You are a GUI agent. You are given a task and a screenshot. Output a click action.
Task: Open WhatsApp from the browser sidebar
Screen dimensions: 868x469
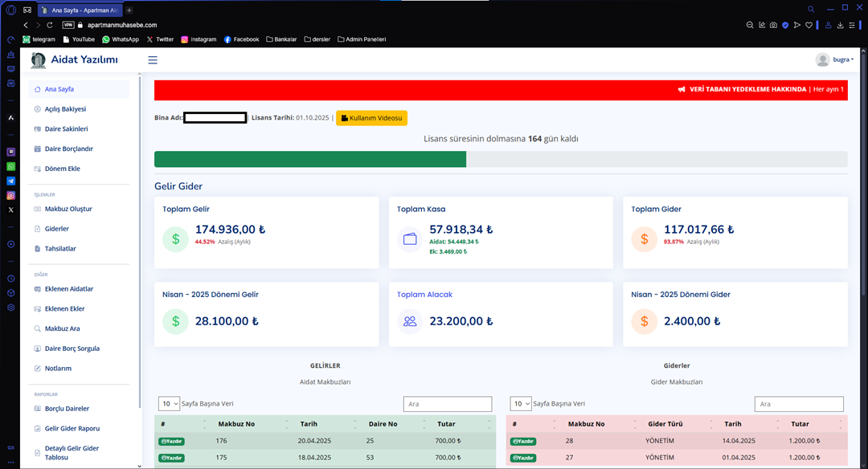click(x=11, y=166)
